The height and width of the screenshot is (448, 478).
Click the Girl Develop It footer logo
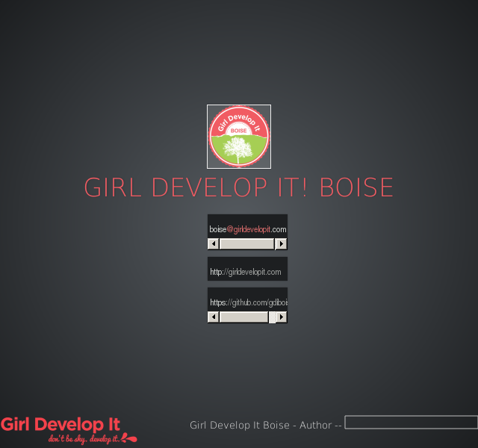(x=69, y=430)
